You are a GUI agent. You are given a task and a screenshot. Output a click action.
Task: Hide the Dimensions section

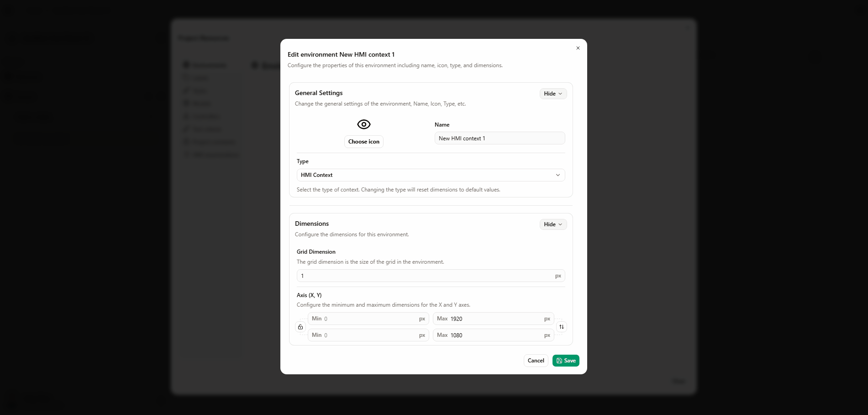[553, 224]
